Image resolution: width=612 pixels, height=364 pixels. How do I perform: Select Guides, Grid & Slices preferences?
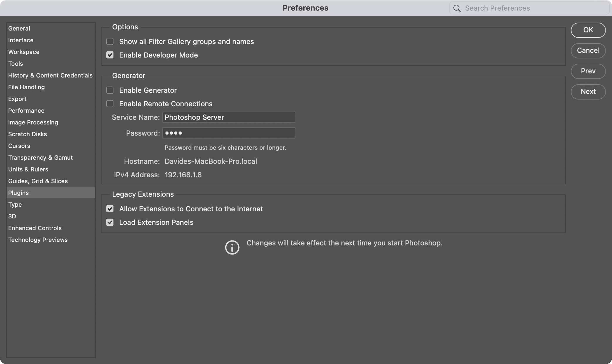pyautogui.click(x=38, y=181)
